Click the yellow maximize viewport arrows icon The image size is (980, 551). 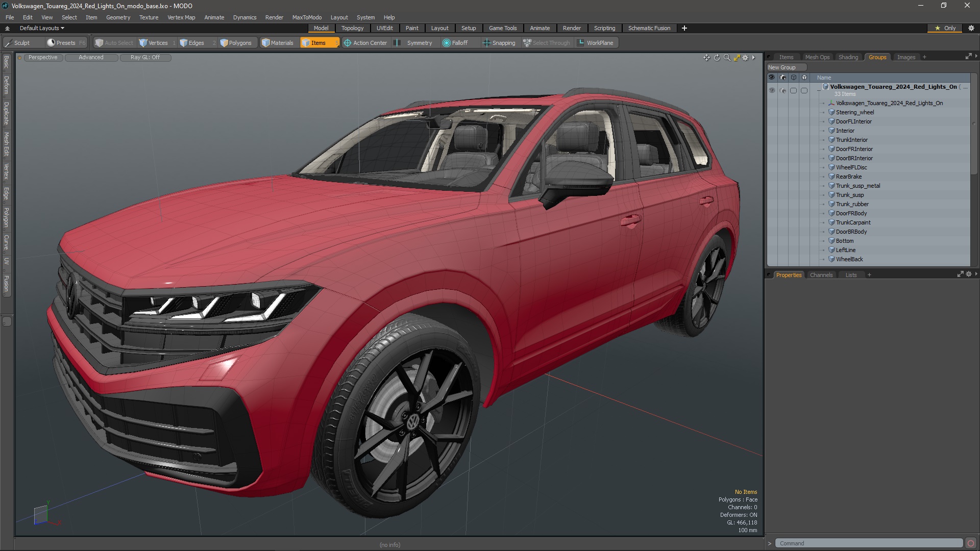(737, 58)
